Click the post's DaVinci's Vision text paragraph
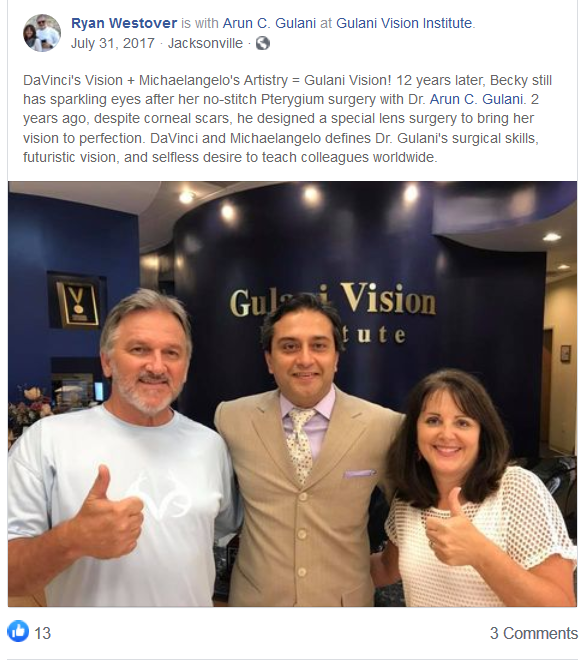This screenshot has height=661, width=586. (287, 119)
